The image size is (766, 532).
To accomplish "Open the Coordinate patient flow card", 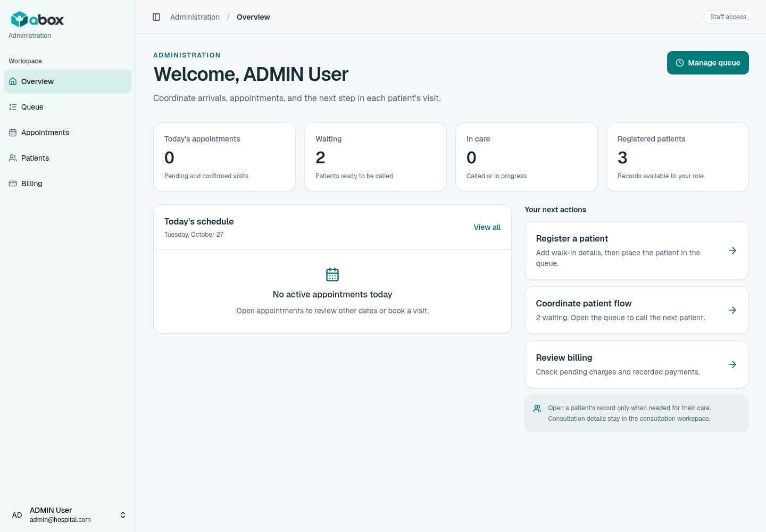I will 637,310.
